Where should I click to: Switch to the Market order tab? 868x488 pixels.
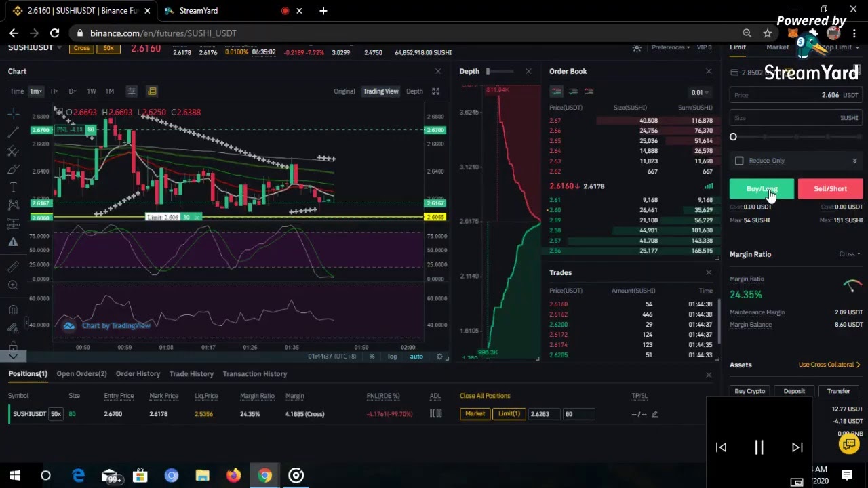[778, 47]
